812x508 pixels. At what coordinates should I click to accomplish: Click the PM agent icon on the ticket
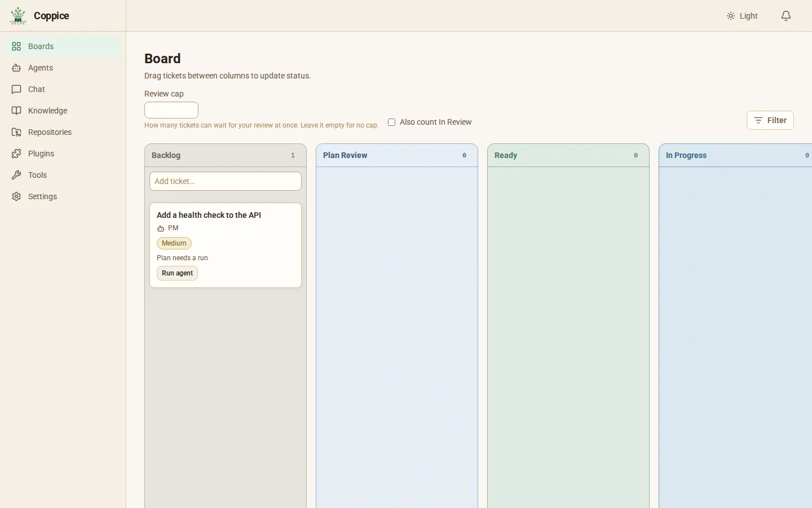tap(161, 229)
